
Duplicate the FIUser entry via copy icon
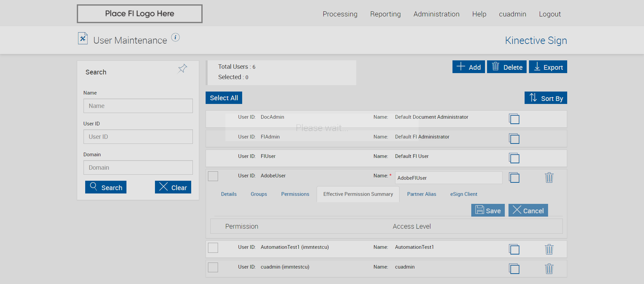(514, 158)
